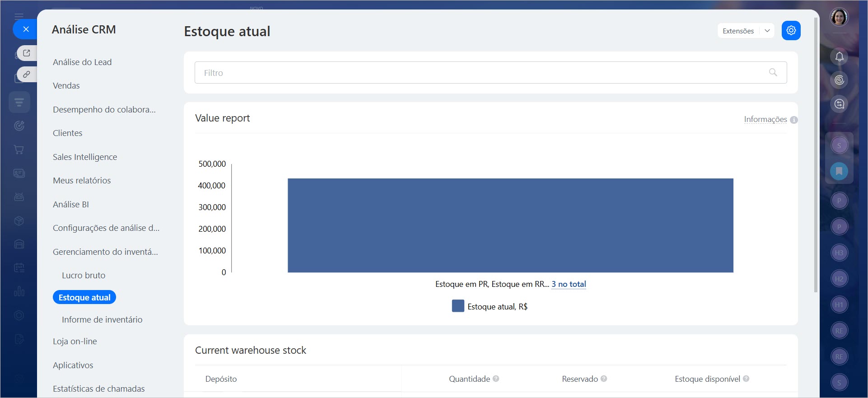Click into the Filtro input field
This screenshot has height=398, width=868.
pos(479,73)
